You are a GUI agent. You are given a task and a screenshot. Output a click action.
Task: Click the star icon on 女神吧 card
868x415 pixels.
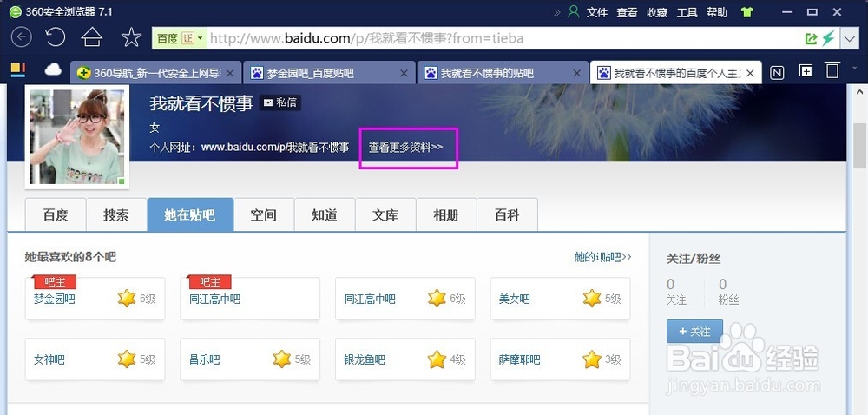[127, 359]
